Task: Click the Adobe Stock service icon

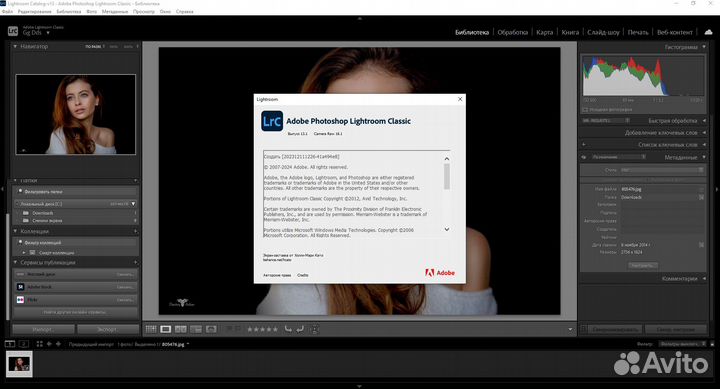Action: tap(20, 287)
